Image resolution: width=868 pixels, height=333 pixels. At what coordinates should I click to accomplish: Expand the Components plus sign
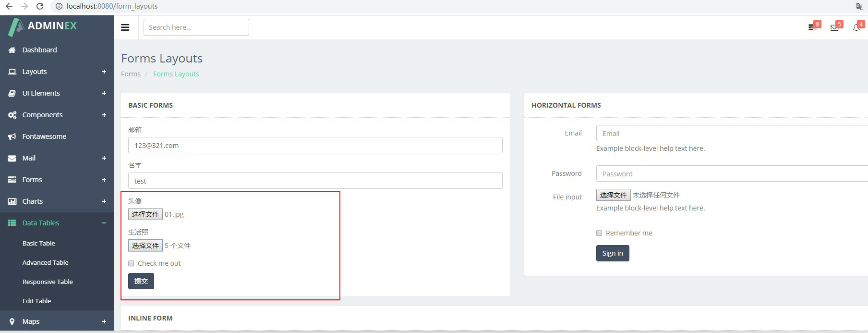[x=104, y=115]
